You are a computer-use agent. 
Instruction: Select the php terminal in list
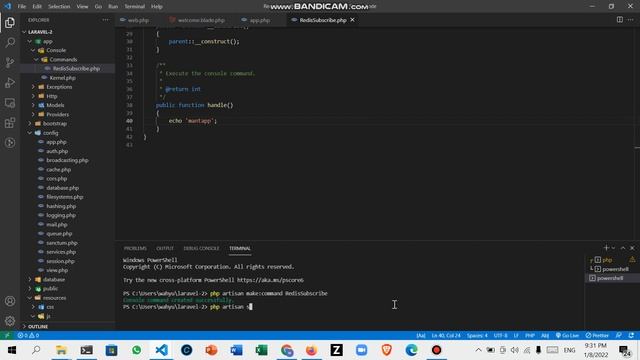(607, 260)
